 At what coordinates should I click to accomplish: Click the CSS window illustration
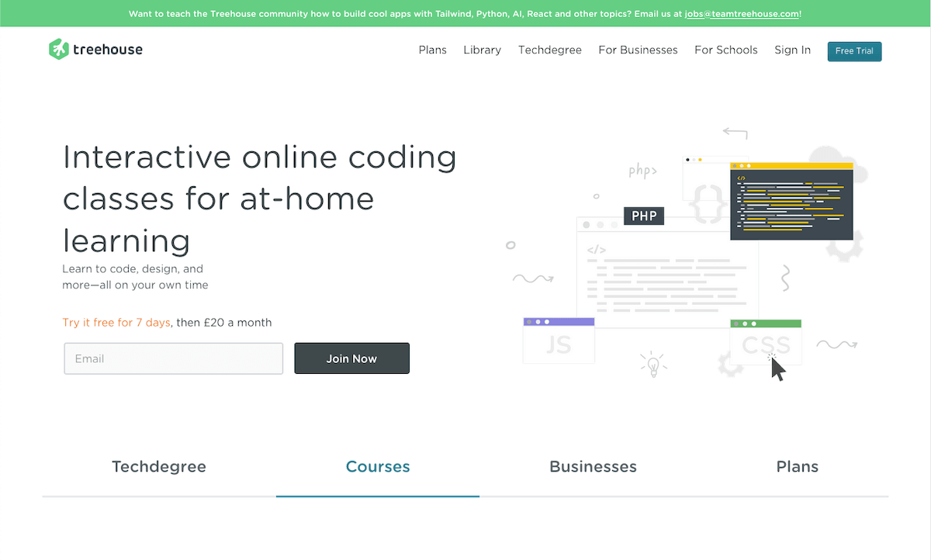766,342
